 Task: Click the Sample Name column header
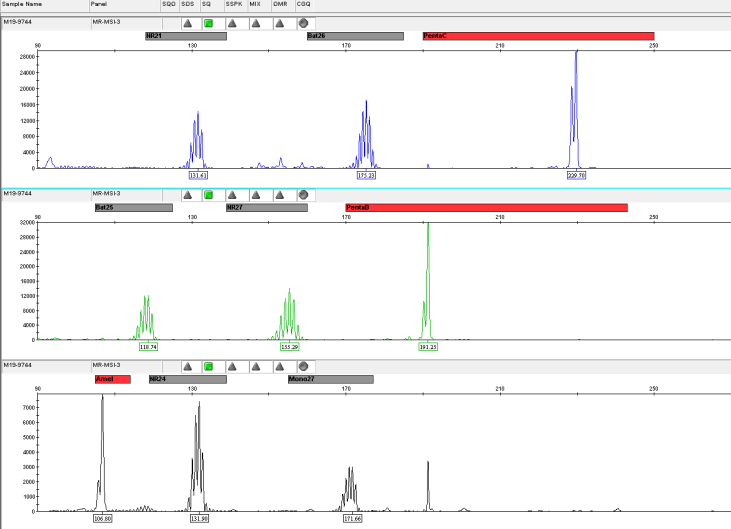[x=20, y=5]
